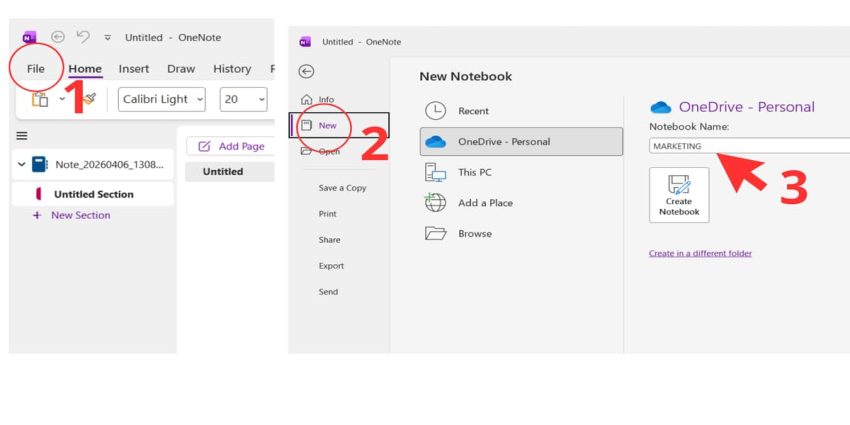Click the Recent clock icon
Image resolution: width=850 pixels, height=425 pixels.
435,111
